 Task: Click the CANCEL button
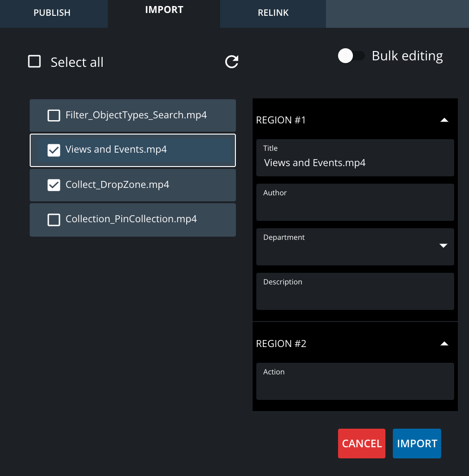pos(361,443)
